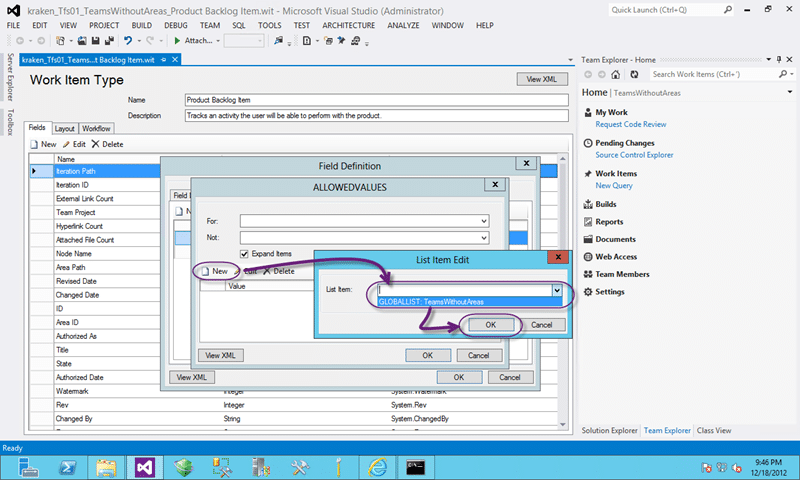Select GLOBALLIST: TeamsWithoutAreas list option

click(469, 302)
